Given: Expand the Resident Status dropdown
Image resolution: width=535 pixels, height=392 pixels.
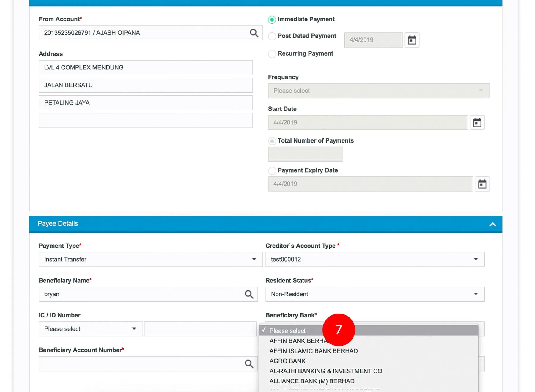Looking at the screenshot, I should tap(374, 294).
